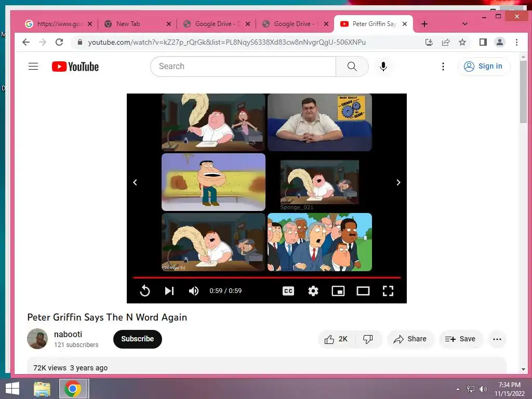Open the YouTube hamburger guide menu
Screen dimensions: 532x399
(x=33, y=66)
